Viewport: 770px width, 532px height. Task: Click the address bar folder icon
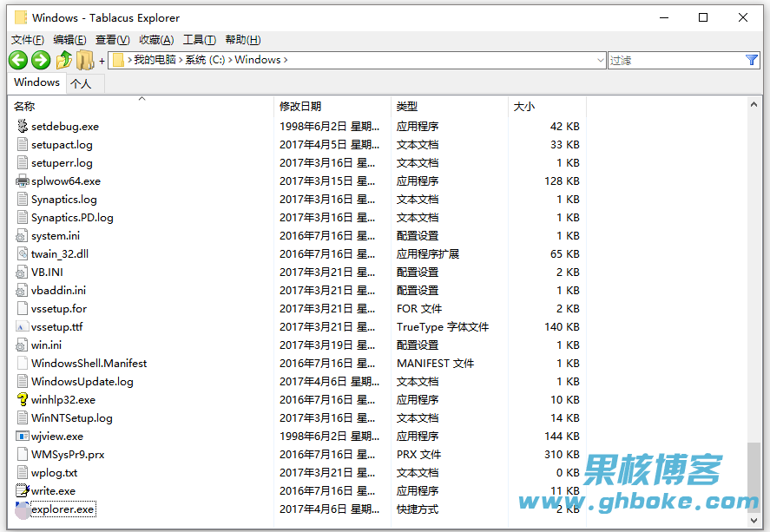click(x=118, y=60)
